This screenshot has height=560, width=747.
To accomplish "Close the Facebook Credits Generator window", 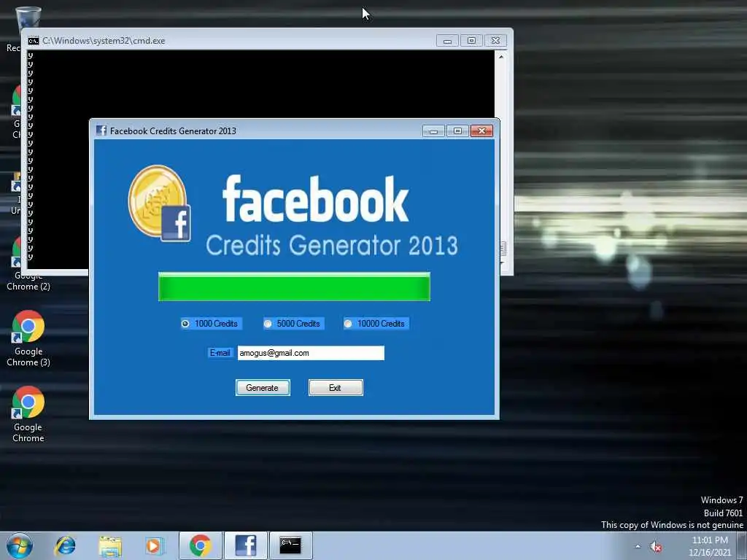I will click(x=481, y=131).
